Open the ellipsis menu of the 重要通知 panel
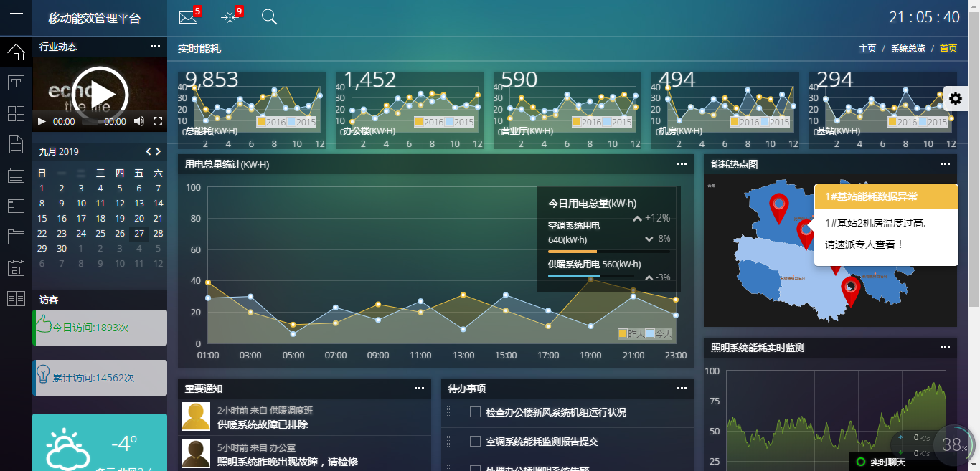Viewport: 980px width, 471px height. pyautogui.click(x=420, y=389)
